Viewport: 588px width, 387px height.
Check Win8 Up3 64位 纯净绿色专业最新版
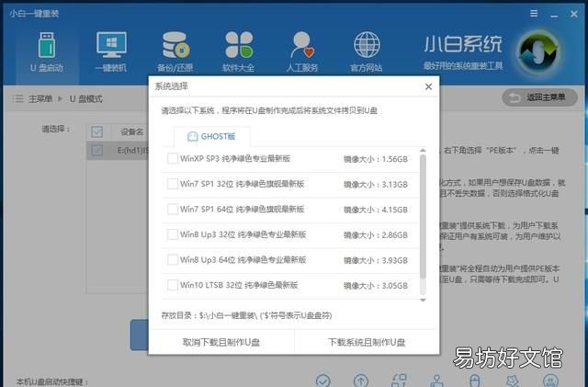(173, 260)
